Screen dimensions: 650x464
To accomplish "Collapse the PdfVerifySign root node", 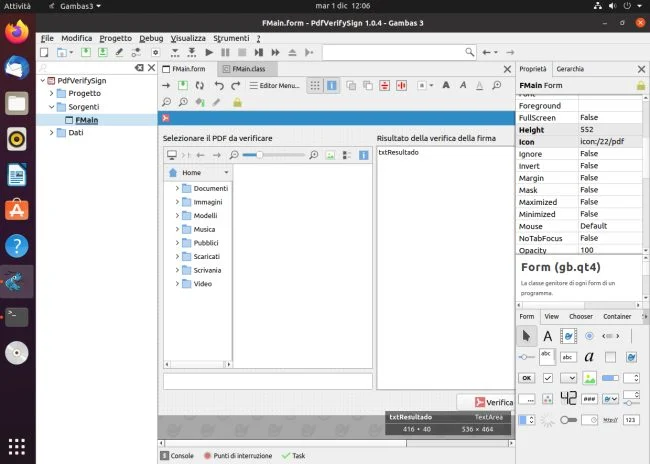I will [43, 80].
